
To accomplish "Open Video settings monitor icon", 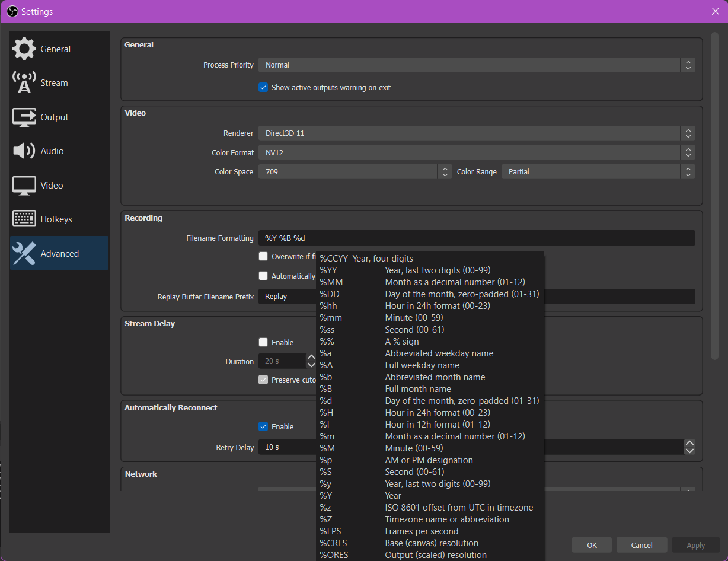I will point(24,185).
